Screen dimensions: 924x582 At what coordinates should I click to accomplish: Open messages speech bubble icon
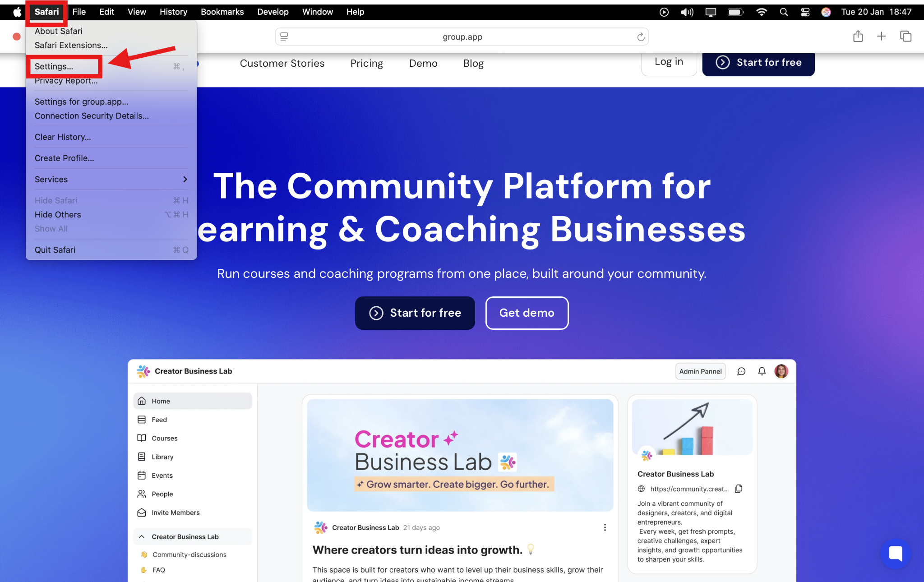[x=741, y=371]
